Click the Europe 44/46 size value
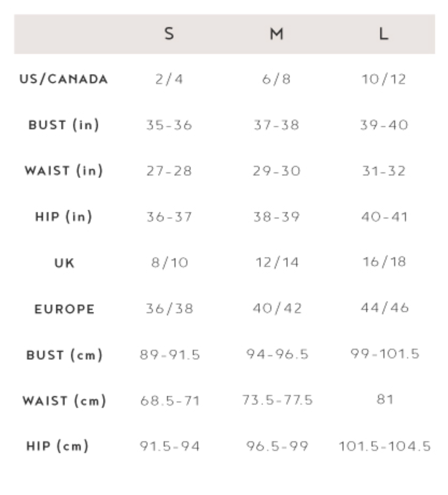Viewport: 448px width, 495px height. [x=384, y=308]
